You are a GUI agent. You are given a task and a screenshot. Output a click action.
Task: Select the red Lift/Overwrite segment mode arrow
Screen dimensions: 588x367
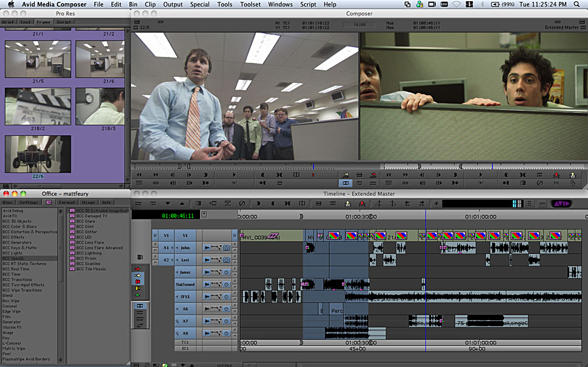click(137, 269)
